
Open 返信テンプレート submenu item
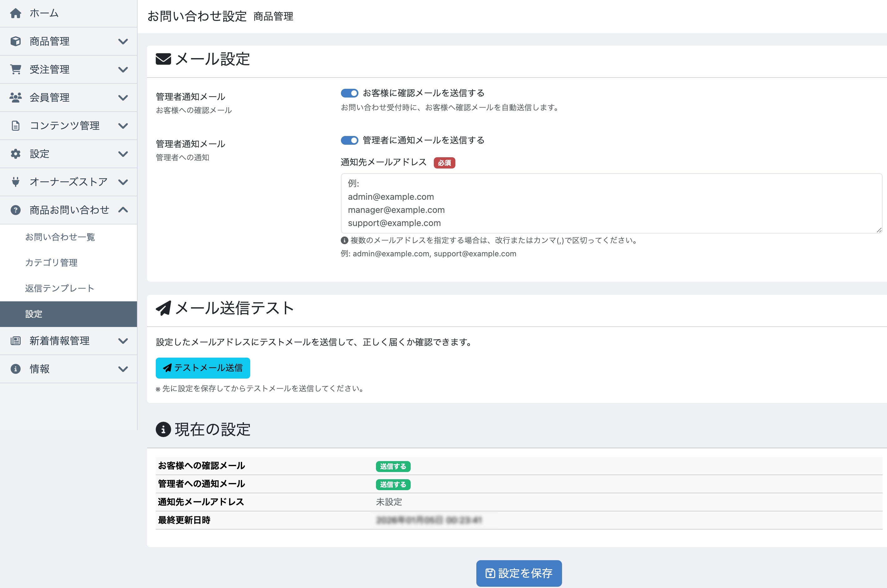point(69,289)
